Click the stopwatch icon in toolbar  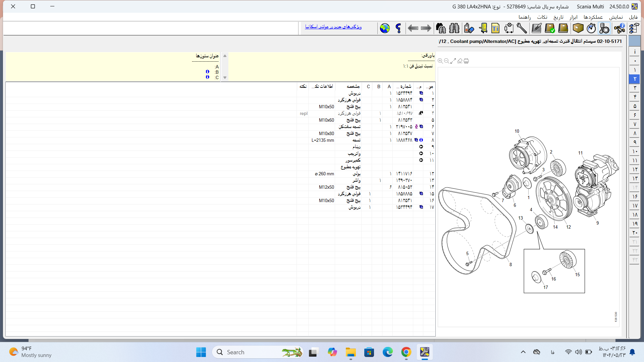point(591,28)
